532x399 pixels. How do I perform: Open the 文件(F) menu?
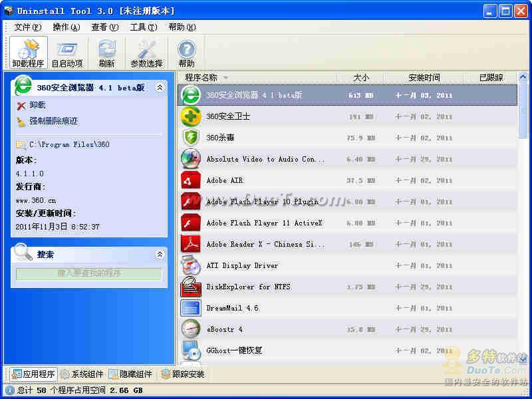click(28, 27)
